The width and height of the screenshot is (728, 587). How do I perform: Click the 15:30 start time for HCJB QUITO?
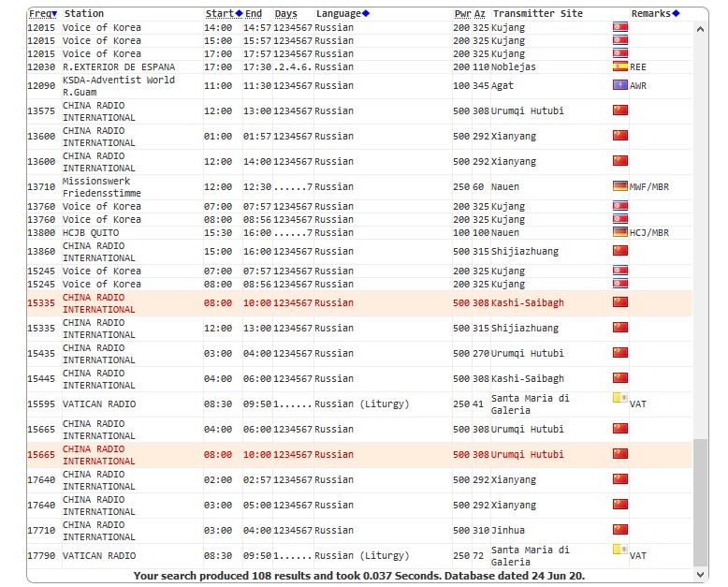(218, 233)
